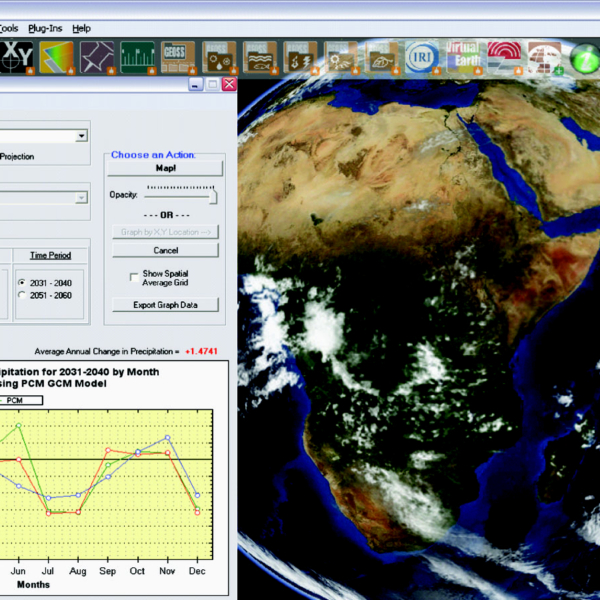
Task: Expand the top combo box dropdown arrow
Action: pyautogui.click(x=81, y=135)
